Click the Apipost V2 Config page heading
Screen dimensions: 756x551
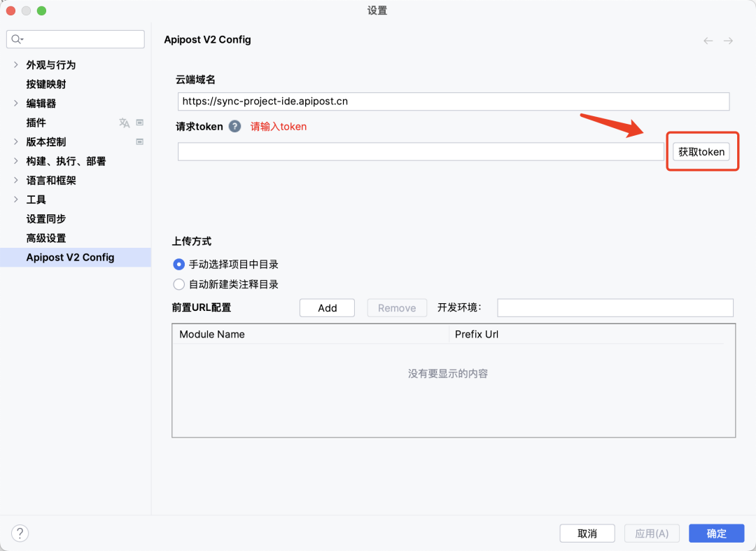point(207,39)
